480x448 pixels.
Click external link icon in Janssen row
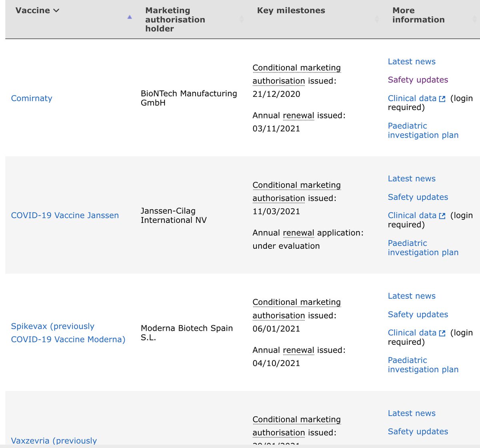click(442, 216)
